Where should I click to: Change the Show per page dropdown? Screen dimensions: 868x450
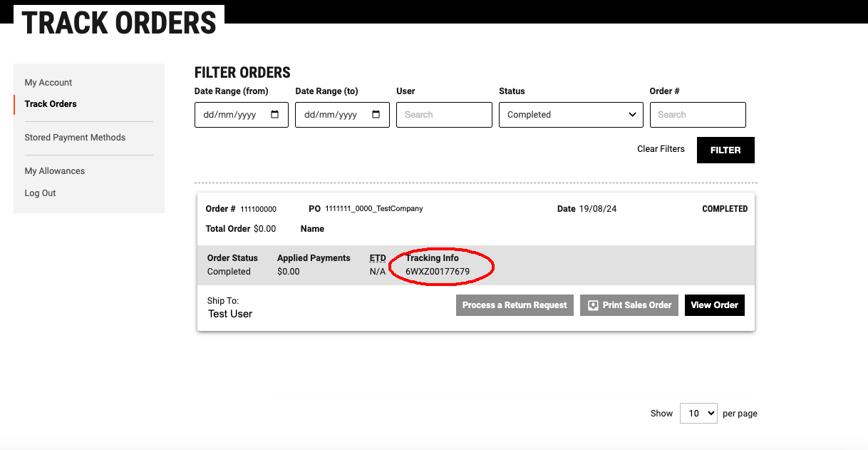coord(698,413)
